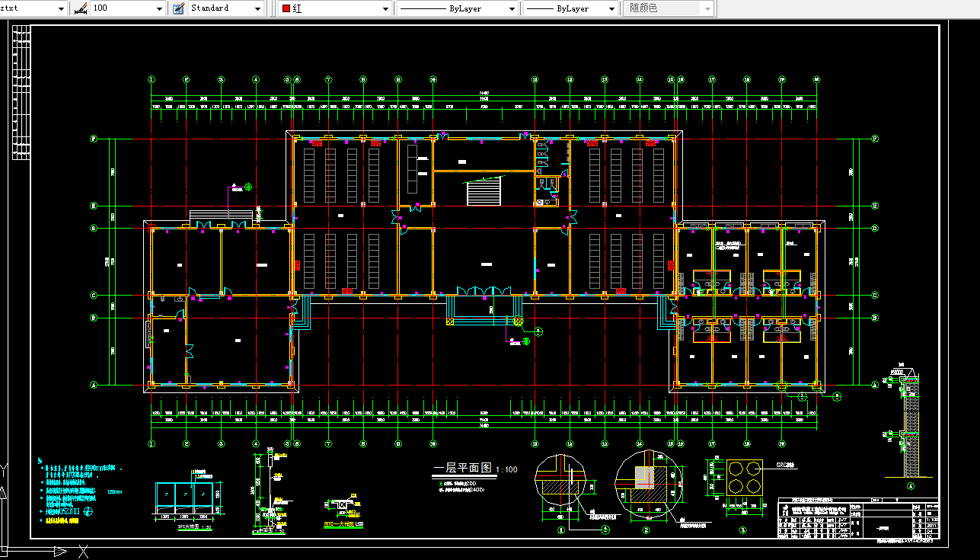Open the linetype ByLayer dropdown

pyautogui.click(x=512, y=8)
